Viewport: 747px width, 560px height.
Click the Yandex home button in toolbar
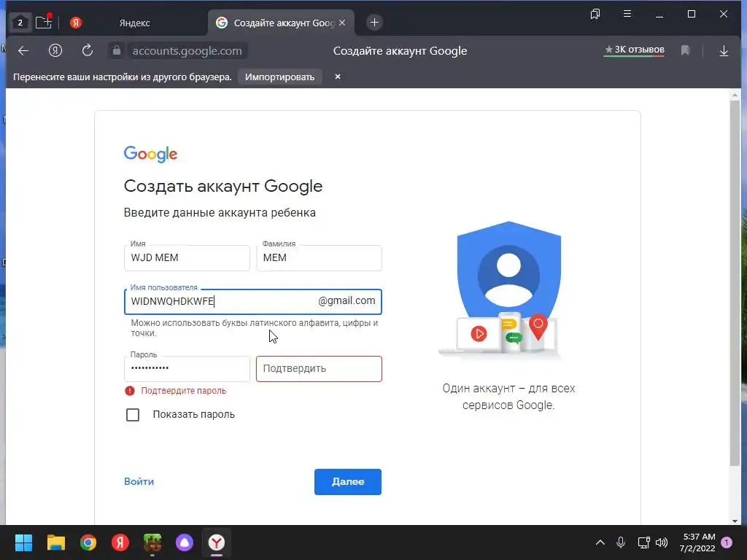click(x=55, y=50)
